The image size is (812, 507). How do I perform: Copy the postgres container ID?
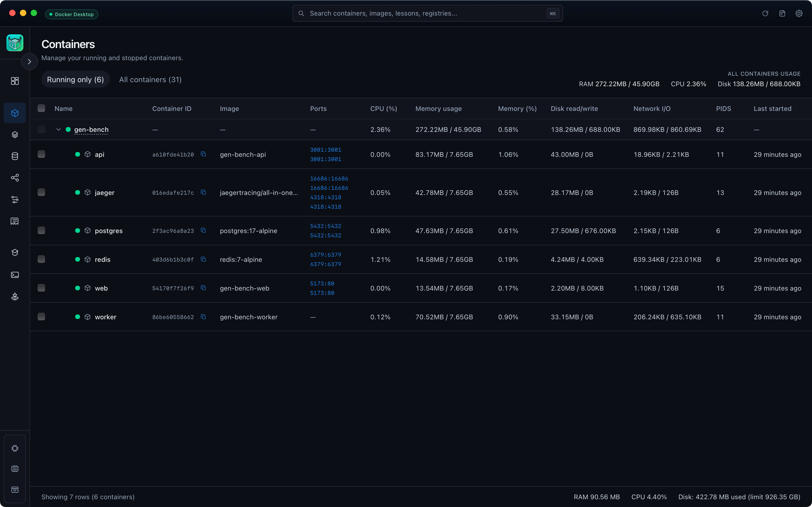point(203,230)
